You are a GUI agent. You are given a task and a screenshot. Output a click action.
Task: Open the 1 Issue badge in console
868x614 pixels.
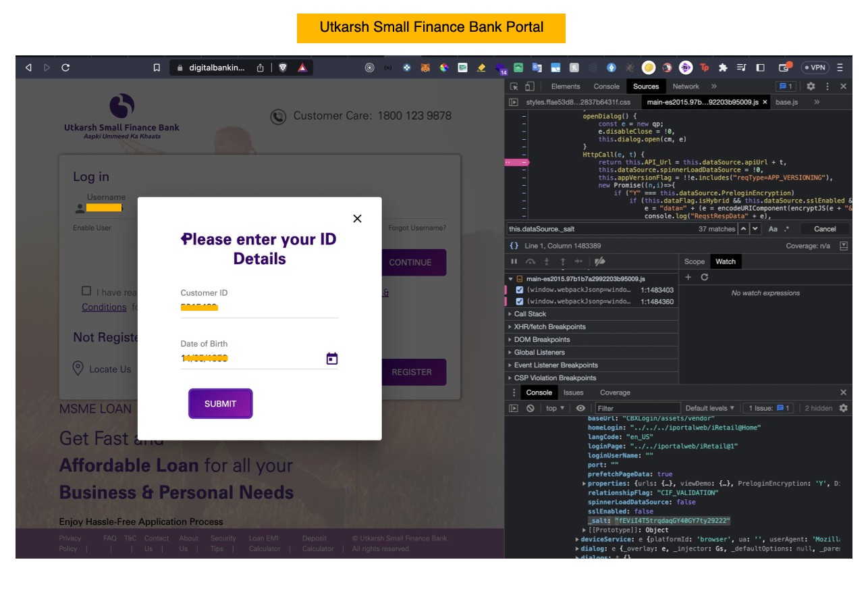768,408
